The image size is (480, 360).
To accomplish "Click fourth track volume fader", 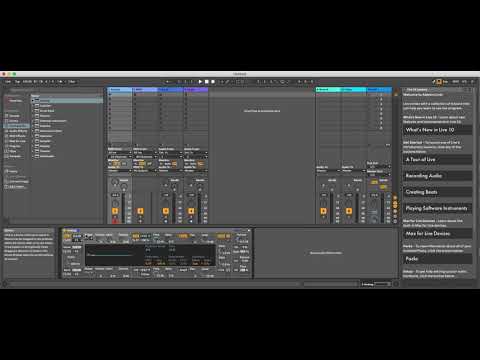I will (199, 207).
